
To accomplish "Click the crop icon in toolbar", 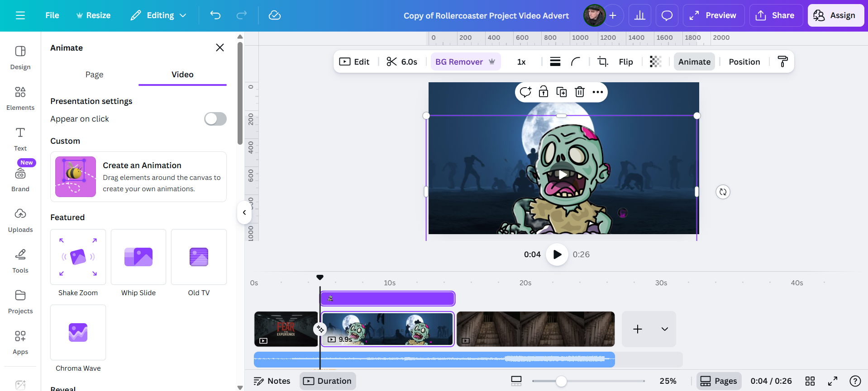I will (x=603, y=62).
